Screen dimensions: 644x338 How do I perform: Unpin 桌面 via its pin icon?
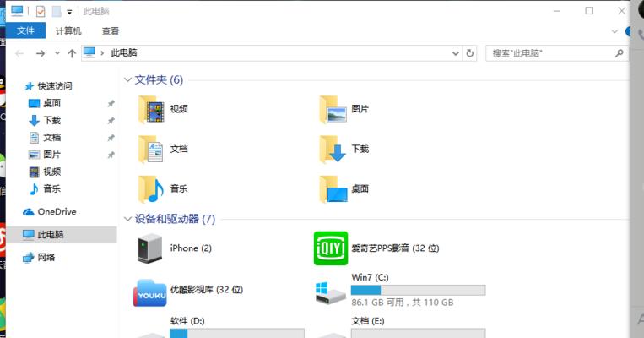(111, 104)
